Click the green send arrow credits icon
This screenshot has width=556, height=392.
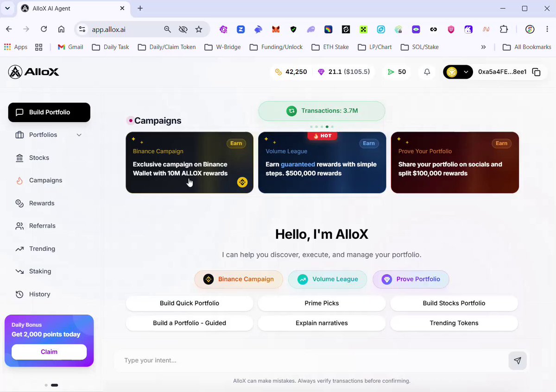pyautogui.click(x=391, y=72)
